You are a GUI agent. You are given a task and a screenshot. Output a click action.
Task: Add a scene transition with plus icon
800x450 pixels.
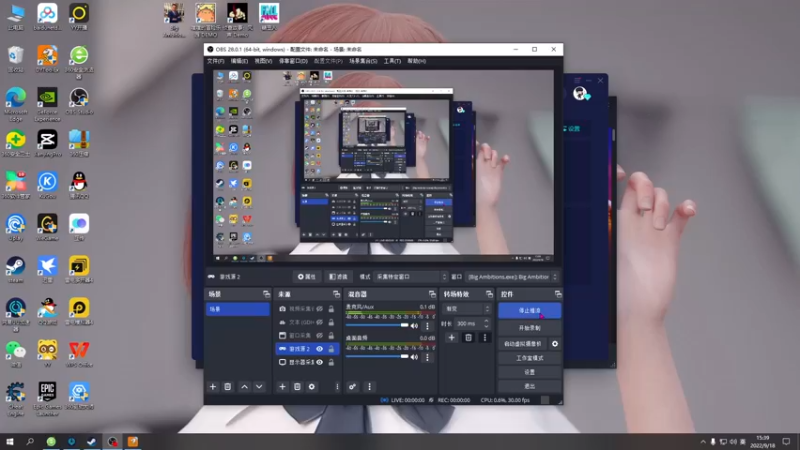point(452,337)
